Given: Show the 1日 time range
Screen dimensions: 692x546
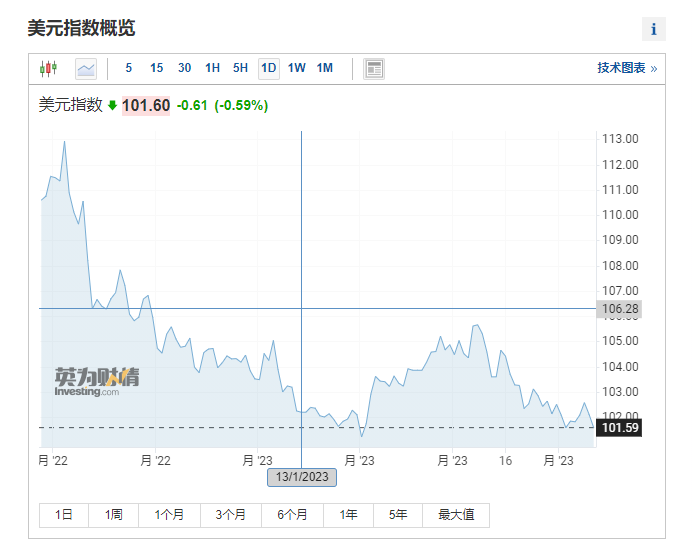Looking at the screenshot, I should 64,515.
